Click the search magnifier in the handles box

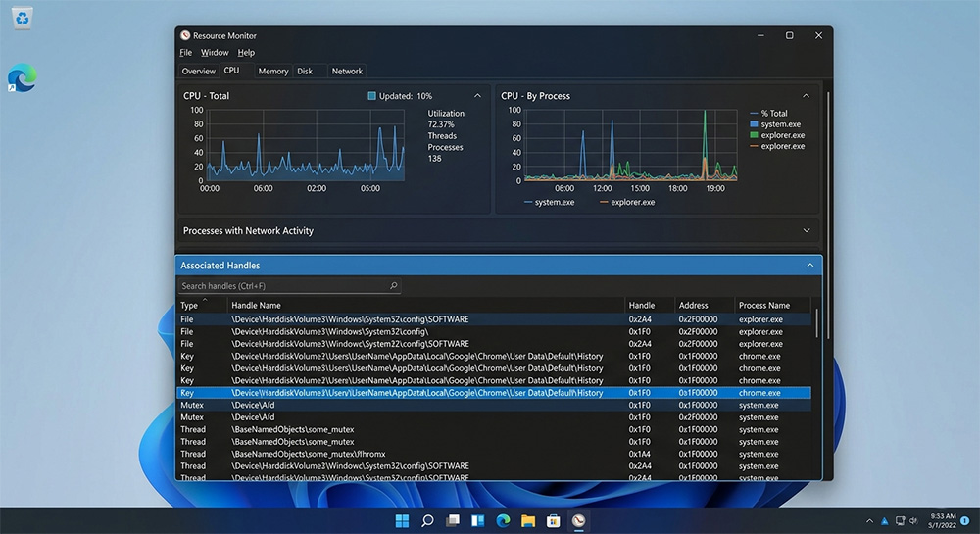point(394,285)
